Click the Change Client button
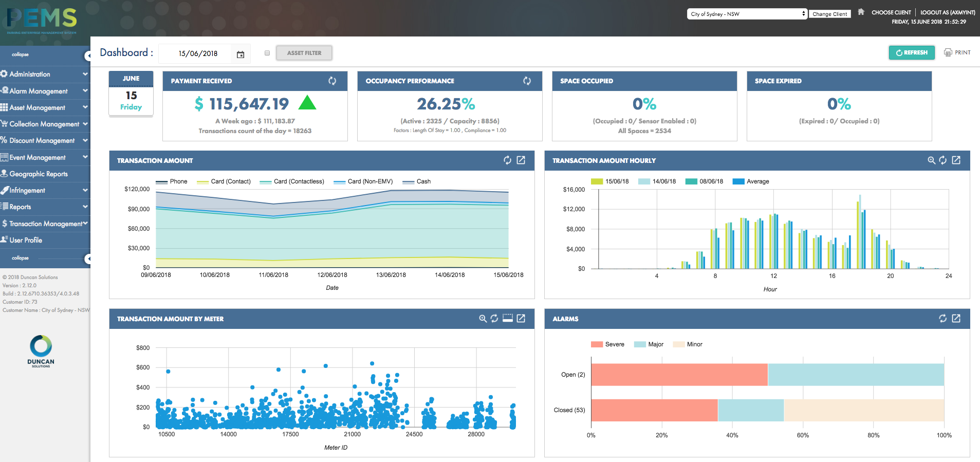This screenshot has width=980, height=462. pos(829,14)
